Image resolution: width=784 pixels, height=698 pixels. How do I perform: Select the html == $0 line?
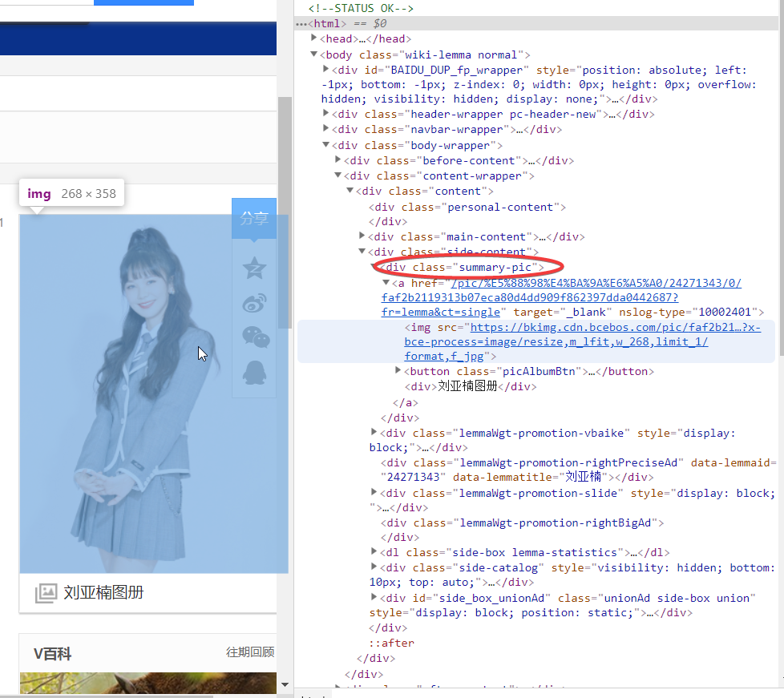[535, 23]
